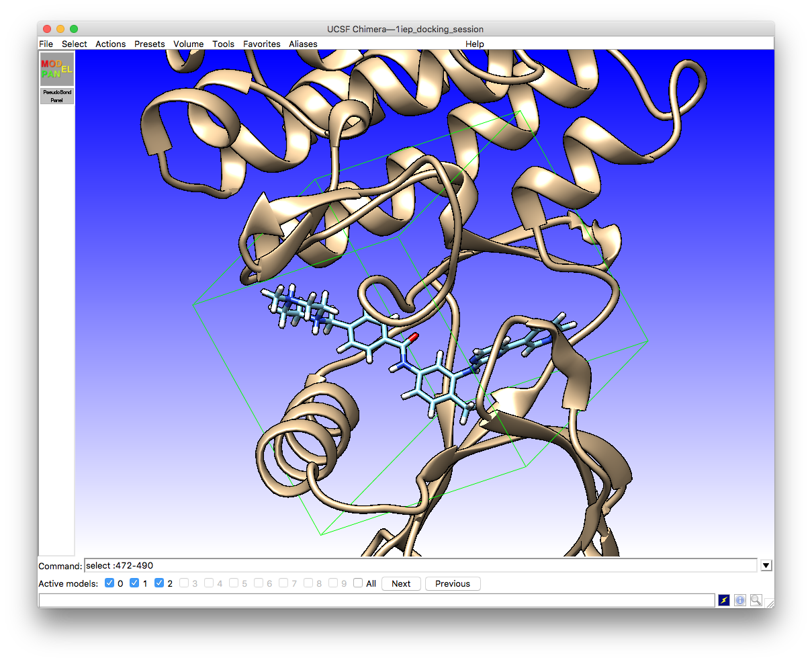This screenshot has height=662, width=812.
Task: Open the Tools menu
Action: [x=223, y=44]
